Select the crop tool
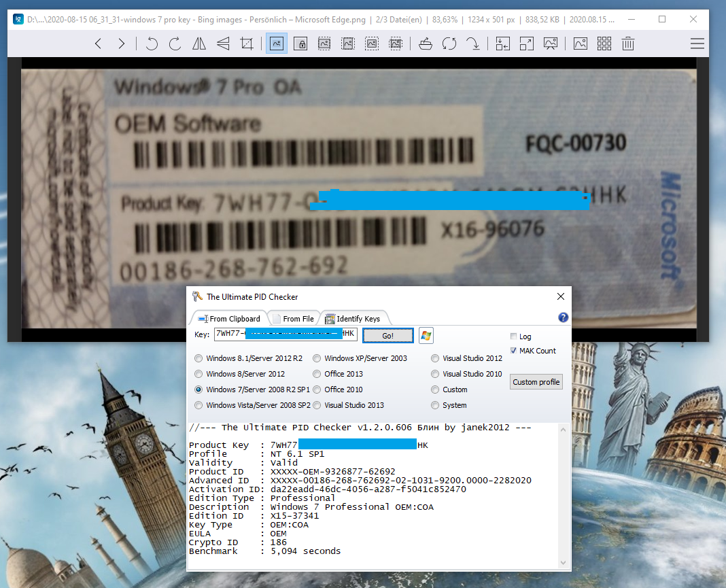This screenshot has width=726, height=588. [x=247, y=44]
